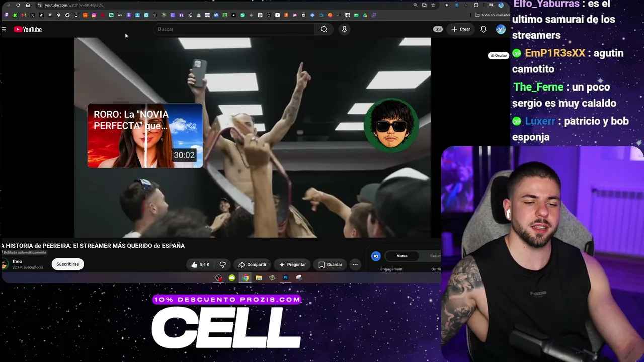Open the Kick bookmark icon
The width and height of the screenshot is (644, 362).
15,15
